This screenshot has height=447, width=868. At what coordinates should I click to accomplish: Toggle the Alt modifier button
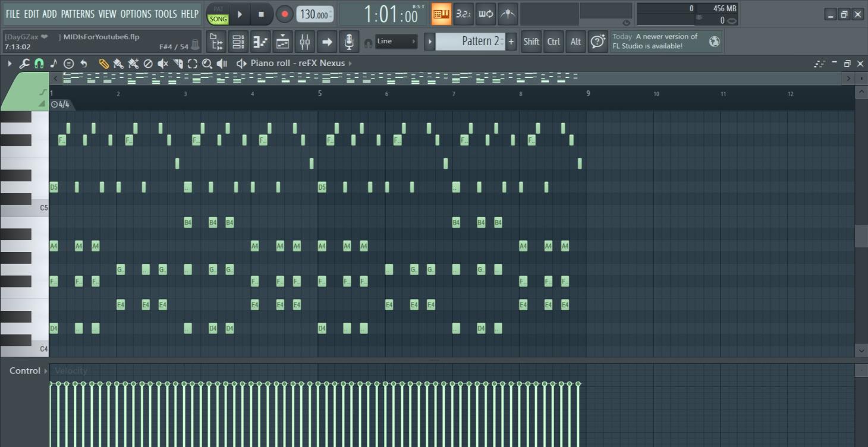575,42
